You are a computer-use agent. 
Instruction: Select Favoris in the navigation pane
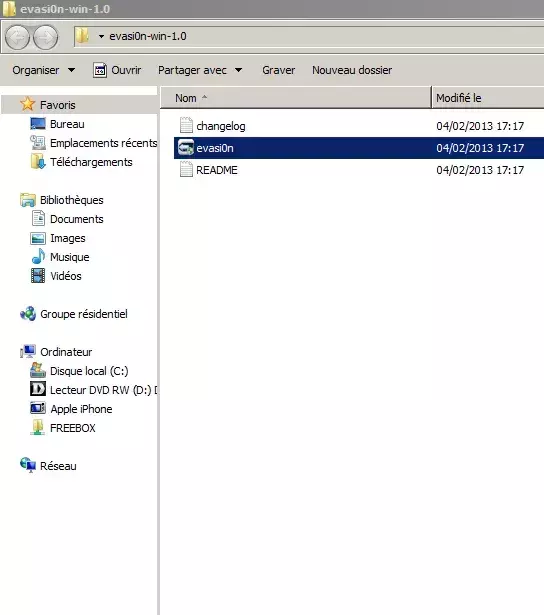(58, 105)
